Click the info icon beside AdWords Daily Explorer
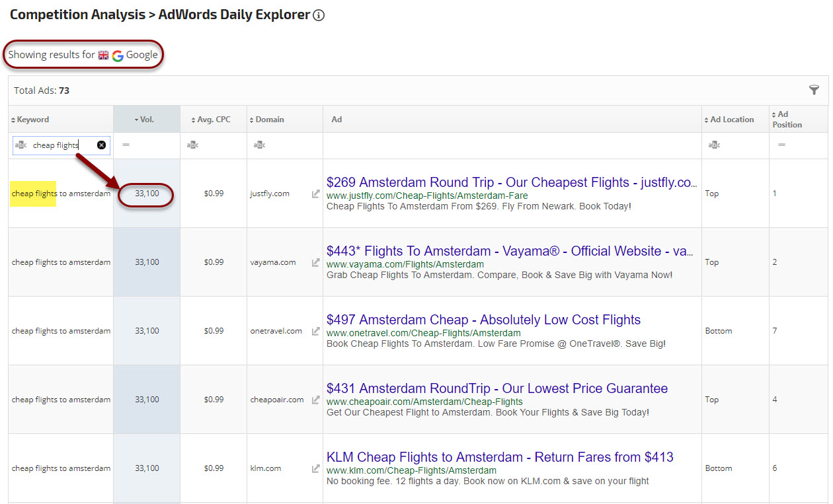This screenshot has width=833, height=504. pos(319,15)
